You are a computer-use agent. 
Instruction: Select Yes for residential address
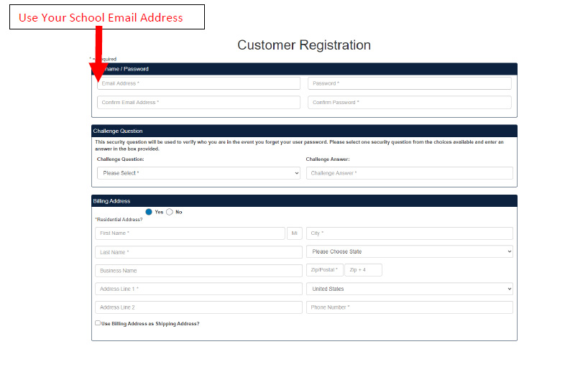(149, 212)
